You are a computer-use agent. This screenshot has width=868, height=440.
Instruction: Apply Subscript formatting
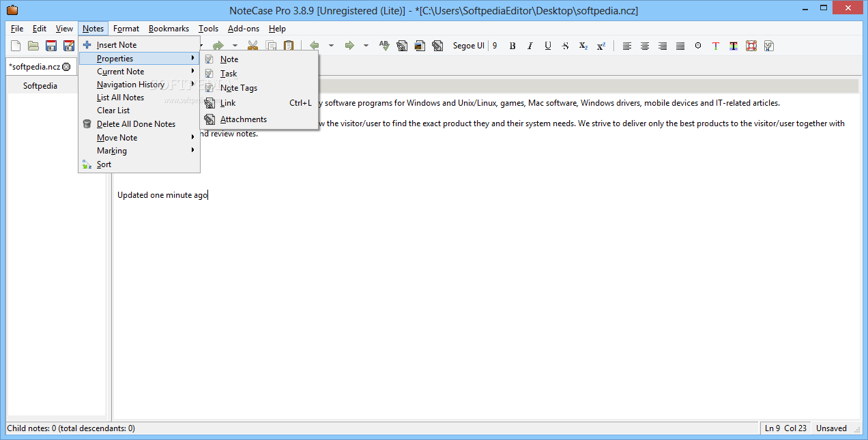click(x=583, y=46)
